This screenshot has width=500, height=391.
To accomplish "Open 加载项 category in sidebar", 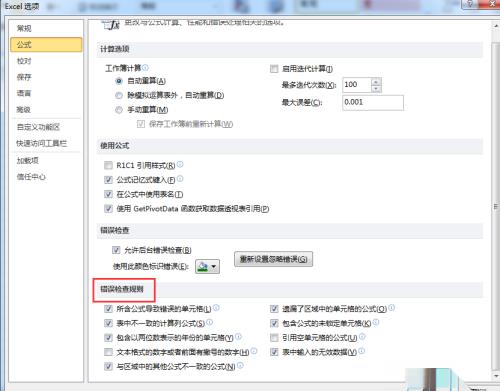I will pos(46,161).
